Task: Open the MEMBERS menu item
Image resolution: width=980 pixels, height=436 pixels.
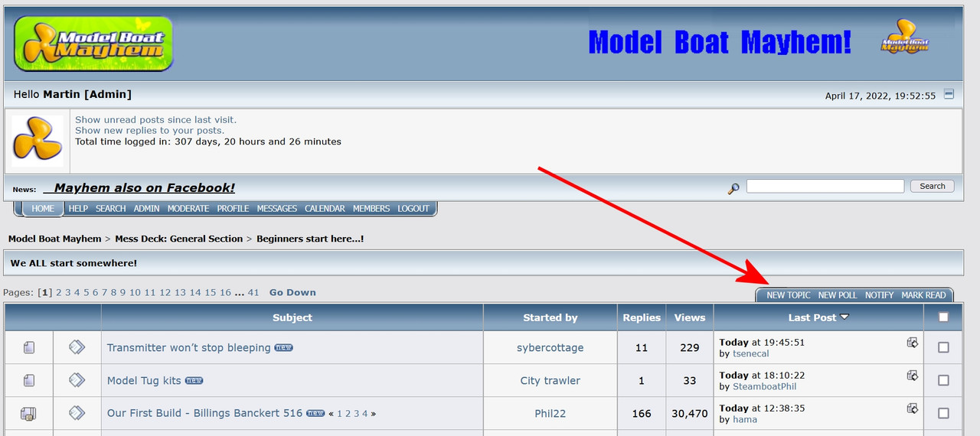Action: (x=371, y=208)
